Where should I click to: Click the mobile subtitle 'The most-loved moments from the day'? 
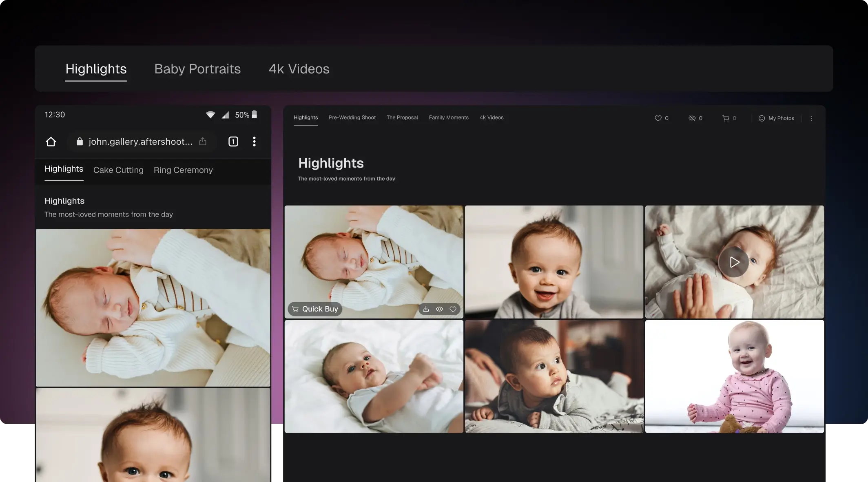(108, 214)
